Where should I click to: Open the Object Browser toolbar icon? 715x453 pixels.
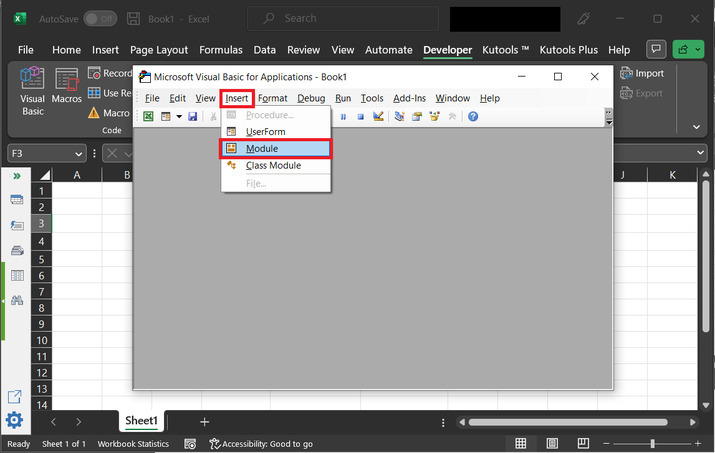coord(435,116)
